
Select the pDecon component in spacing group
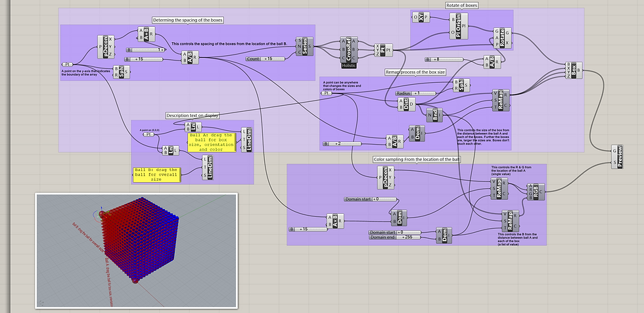(106, 47)
